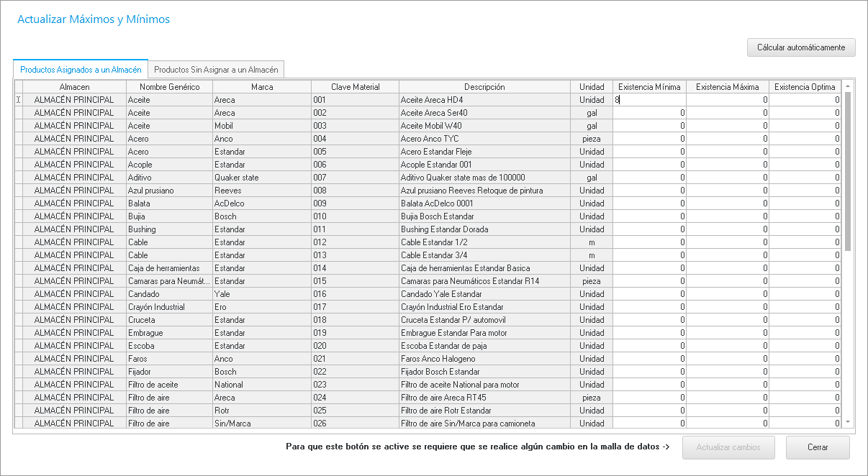Click Existencia Mínima cell for Faros Anco Halogeno
This screenshot has width=868, height=476.
click(x=649, y=359)
